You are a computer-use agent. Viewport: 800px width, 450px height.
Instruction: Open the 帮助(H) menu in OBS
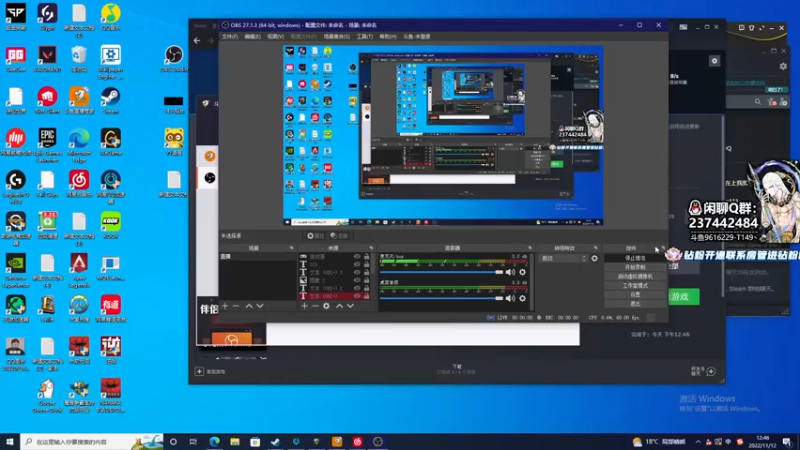(388, 37)
